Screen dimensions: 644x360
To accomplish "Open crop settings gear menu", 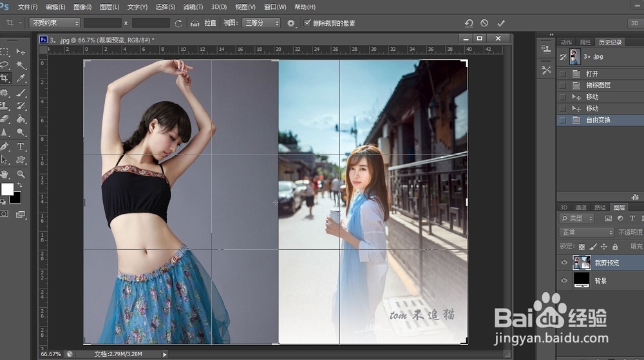I will (291, 23).
